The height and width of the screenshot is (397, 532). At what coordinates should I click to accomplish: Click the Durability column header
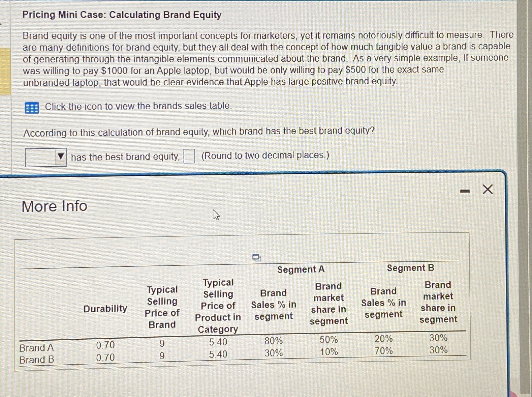pyautogui.click(x=105, y=308)
